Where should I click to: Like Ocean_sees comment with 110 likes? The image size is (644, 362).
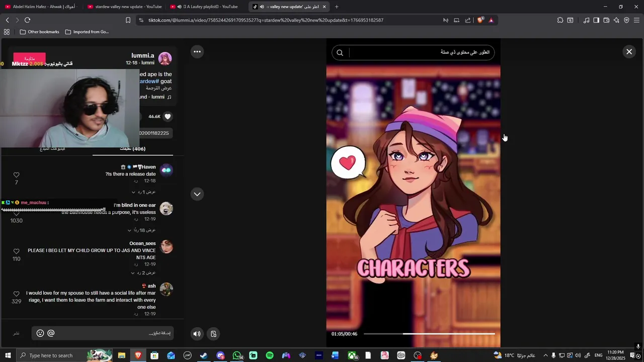[x=16, y=251]
